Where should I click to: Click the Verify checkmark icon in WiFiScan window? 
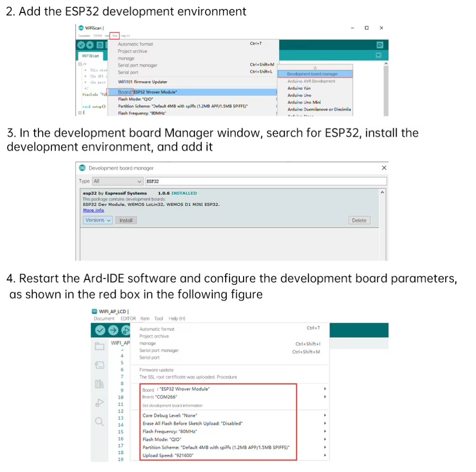81,45
